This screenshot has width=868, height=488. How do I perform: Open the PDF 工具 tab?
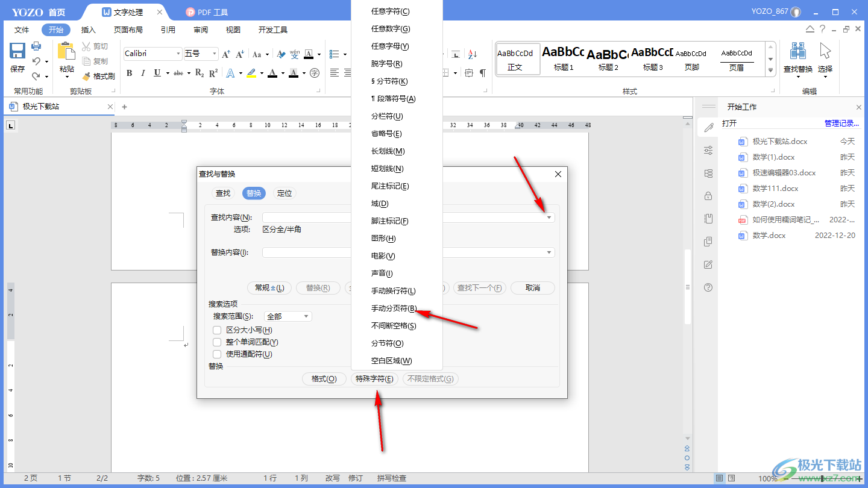(x=207, y=12)
